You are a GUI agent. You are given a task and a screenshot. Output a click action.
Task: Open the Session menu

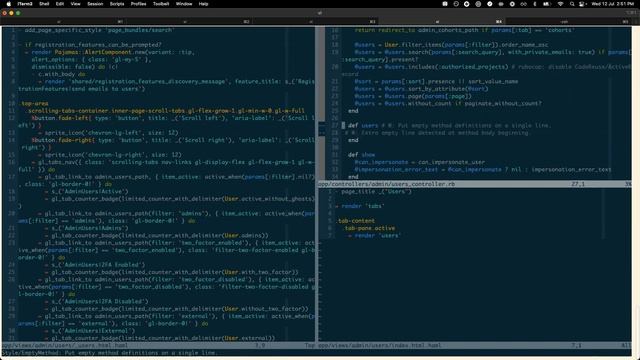95,4
